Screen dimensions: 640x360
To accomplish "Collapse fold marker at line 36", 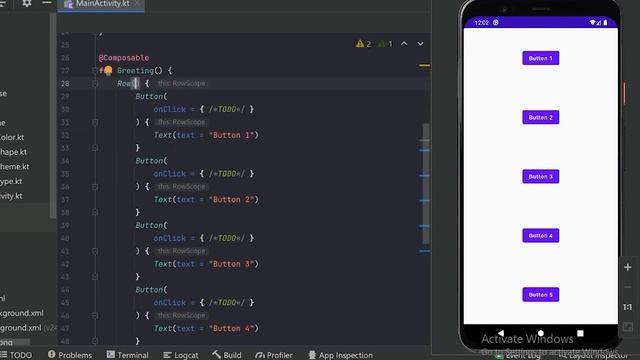I will coord(95,187).
